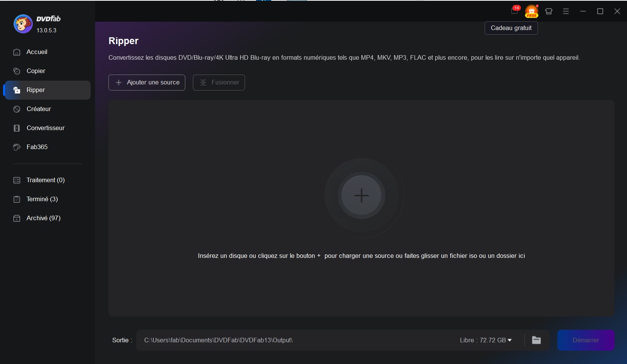Expand the Fusionner merge option
Viewport: 627px width, 364px height.
[x=219, y=83]
